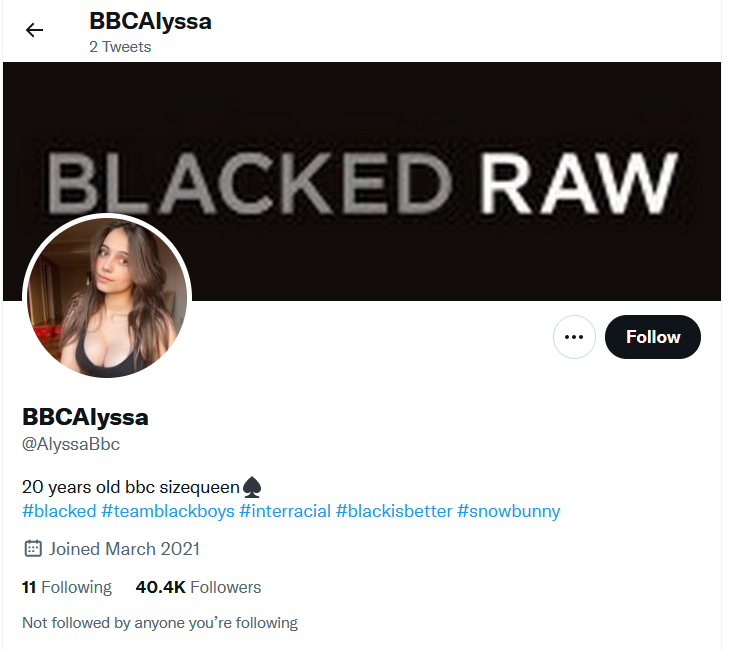
Task: Click the spade emoji in the bio
Action: point(252,487)
